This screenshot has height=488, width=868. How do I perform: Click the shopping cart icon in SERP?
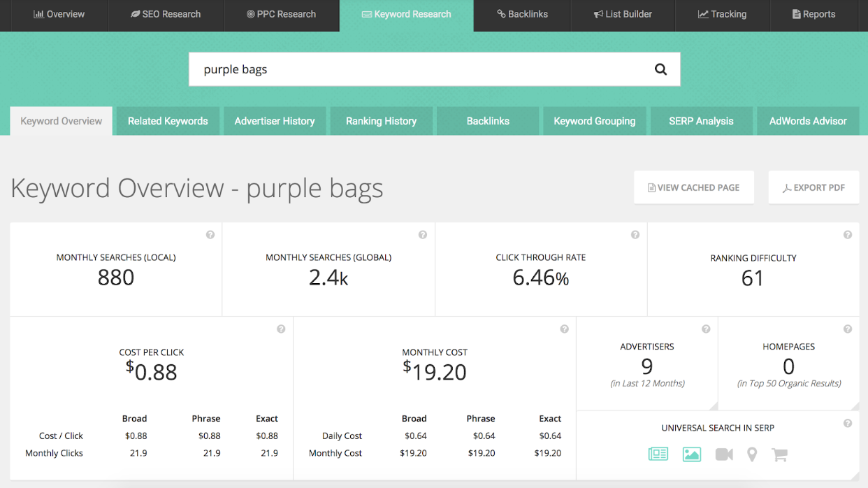pyautogui.click(x=779, y=454)
